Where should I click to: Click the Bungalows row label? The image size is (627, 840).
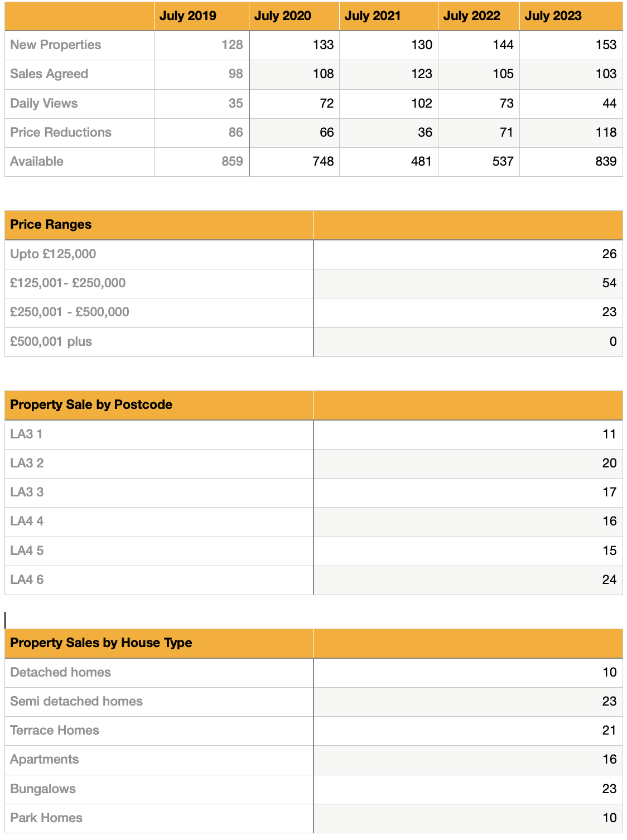point(43,789)
